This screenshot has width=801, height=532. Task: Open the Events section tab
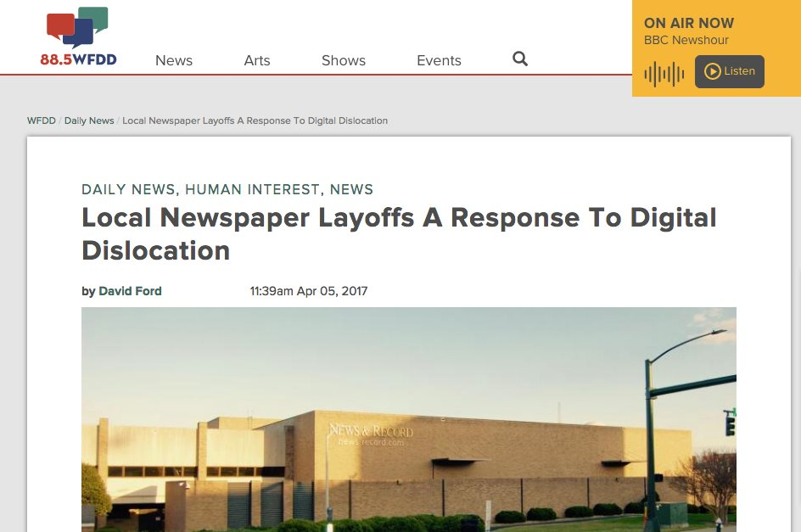[x=438, y=60]
